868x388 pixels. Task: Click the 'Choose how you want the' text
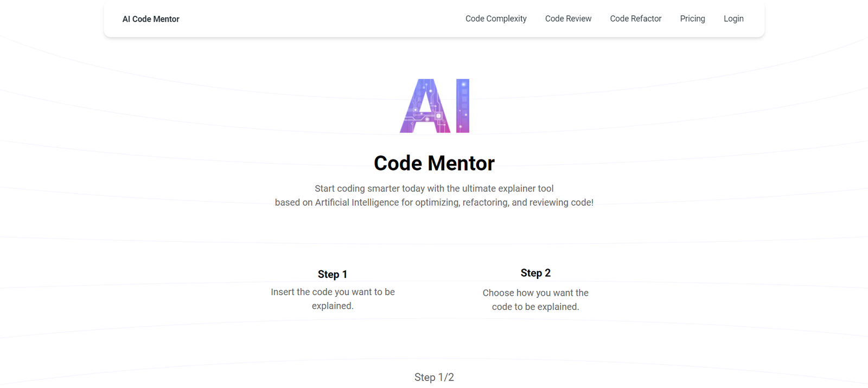click(x=535, y=293)
